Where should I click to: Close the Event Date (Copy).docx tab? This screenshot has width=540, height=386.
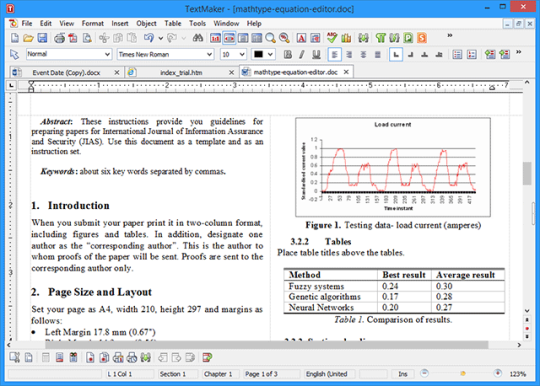[x=117, y=72]
